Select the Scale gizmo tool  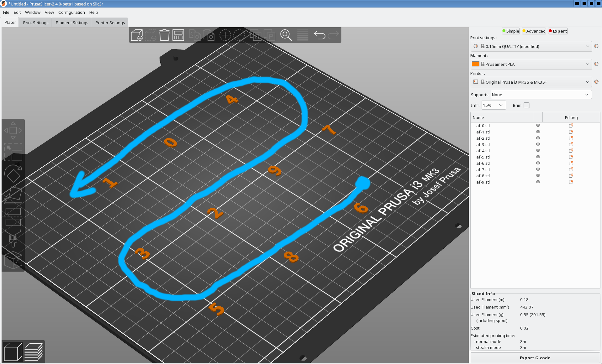tap(13, 152)
